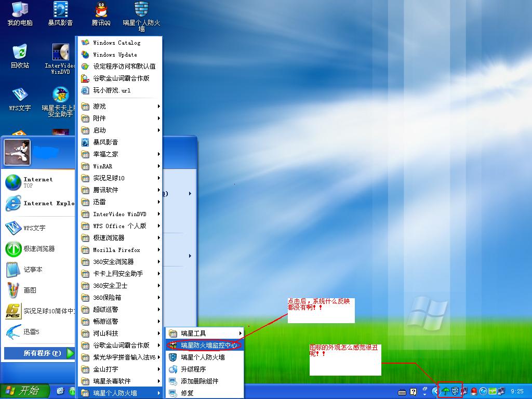Show hidden tray icons arrow
Viewport: 532px width, 399px height.
(435, 392)
